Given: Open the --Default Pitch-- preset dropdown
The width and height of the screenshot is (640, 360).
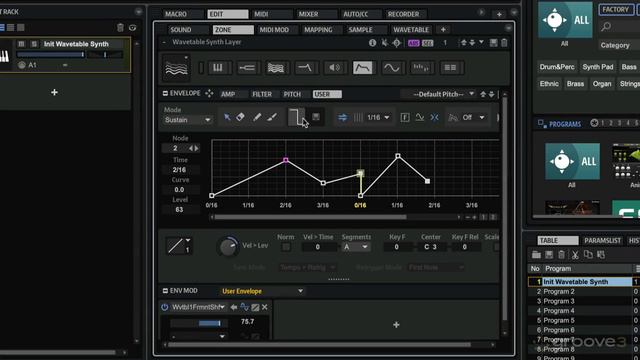Looking at the screenshot, I should coord(438,94).
